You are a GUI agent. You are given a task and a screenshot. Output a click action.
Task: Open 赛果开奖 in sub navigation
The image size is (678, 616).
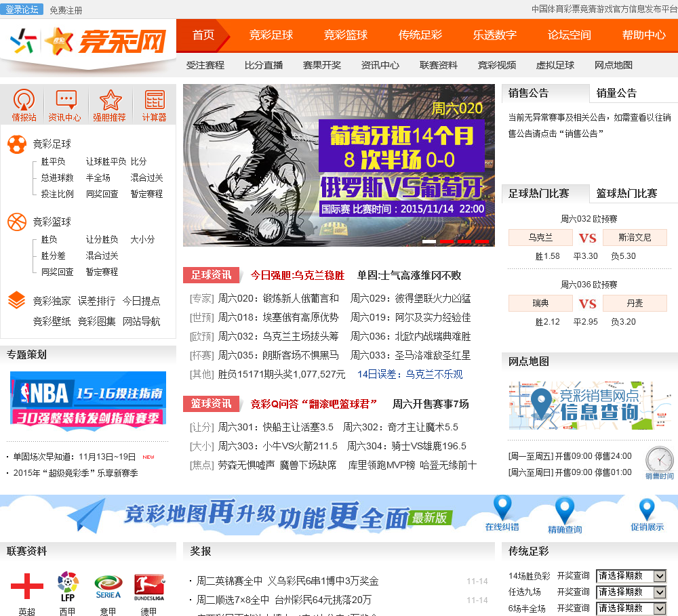pyautogui.click(x=322, y=65)
